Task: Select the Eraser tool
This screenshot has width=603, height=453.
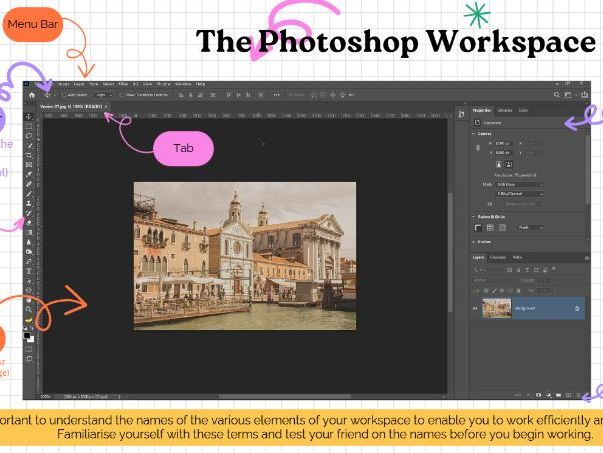Action: click(29, 223)
